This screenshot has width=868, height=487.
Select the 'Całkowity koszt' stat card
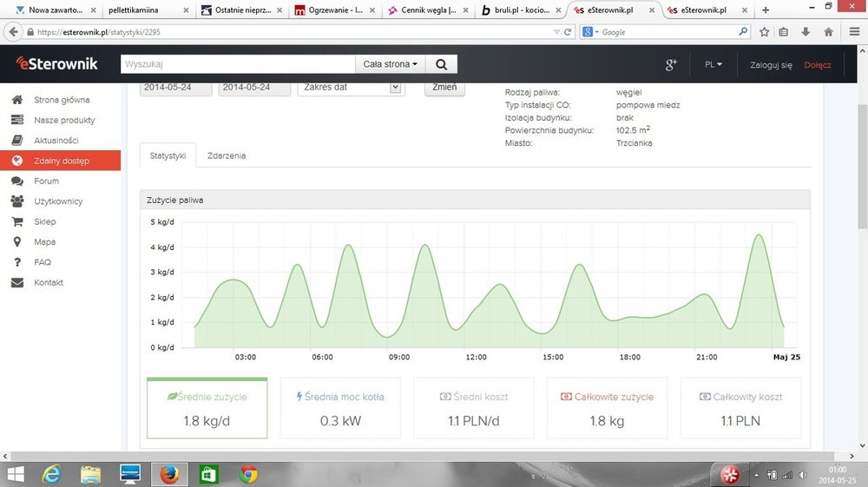pyautogui.click(x=740, y=408)
